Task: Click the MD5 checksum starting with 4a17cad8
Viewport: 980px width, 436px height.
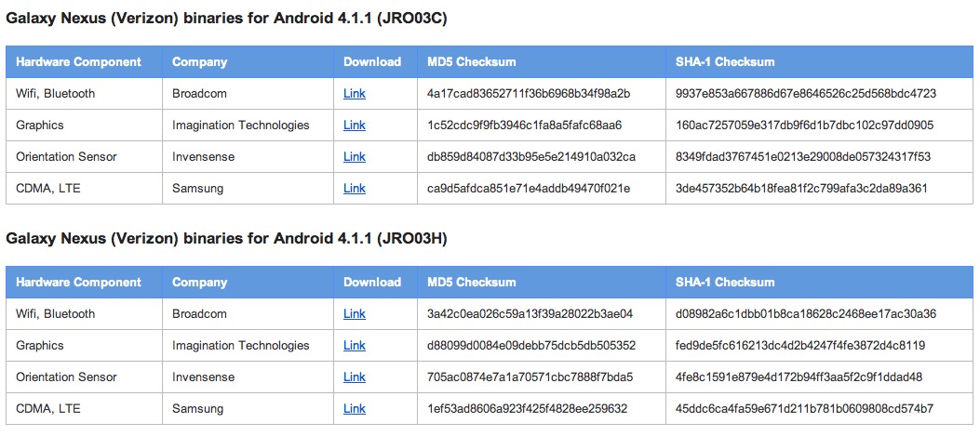Action: click(x=529, y=94)
